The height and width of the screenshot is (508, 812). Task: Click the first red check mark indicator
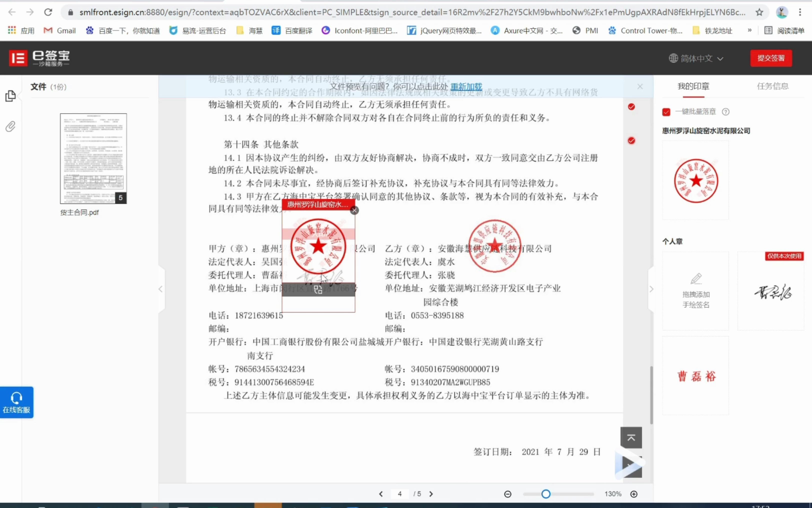[631, 107]
